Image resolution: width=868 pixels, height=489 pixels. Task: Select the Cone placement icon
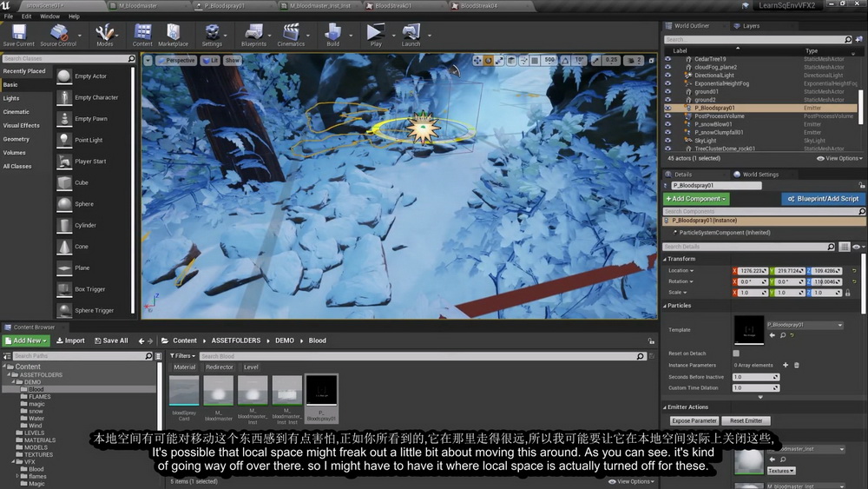(x=64, y=247)
